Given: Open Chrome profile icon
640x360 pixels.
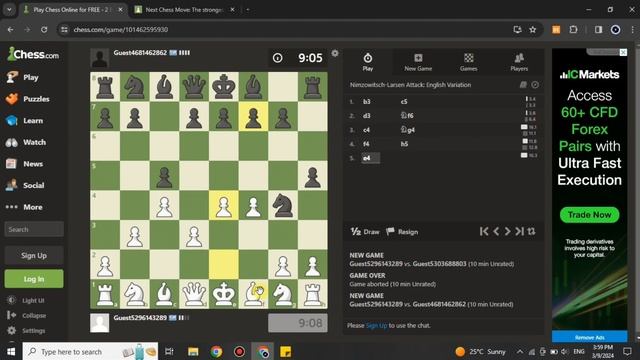Looking at the screenshot, I should [616, 29].
